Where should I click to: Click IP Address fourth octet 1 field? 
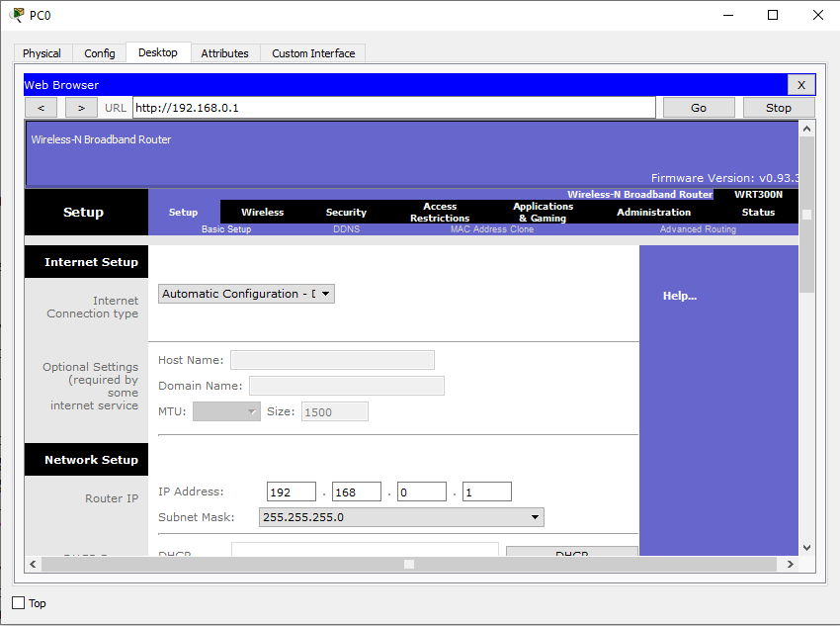(x=487, y=492)
